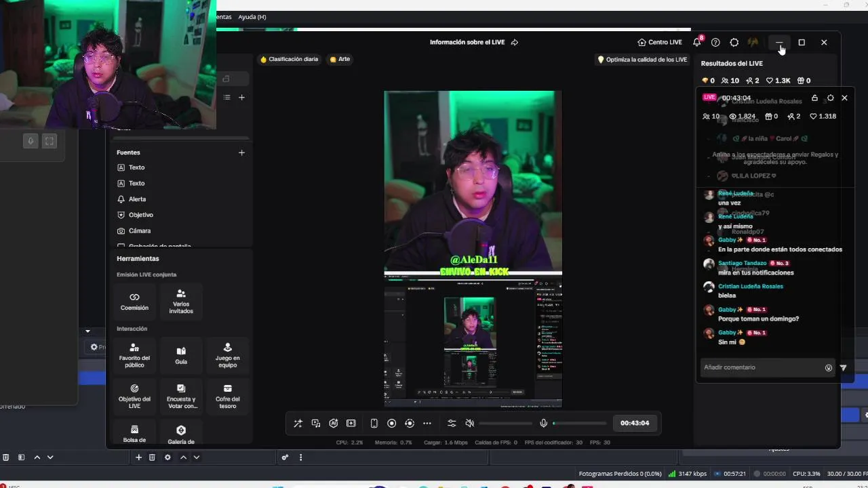Click the 3147 kbps bitrate status
This screenshot has width=868, height=488.
click(x=687, y=474)
